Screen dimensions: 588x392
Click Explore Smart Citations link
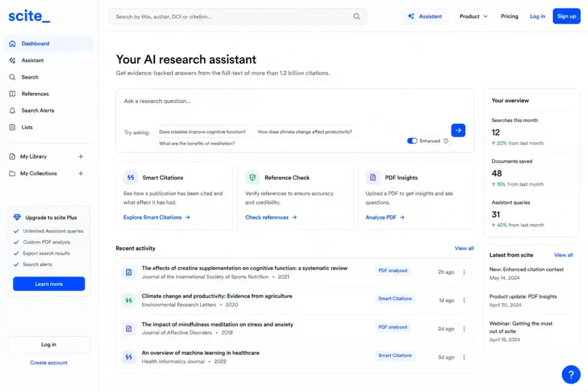156,218
